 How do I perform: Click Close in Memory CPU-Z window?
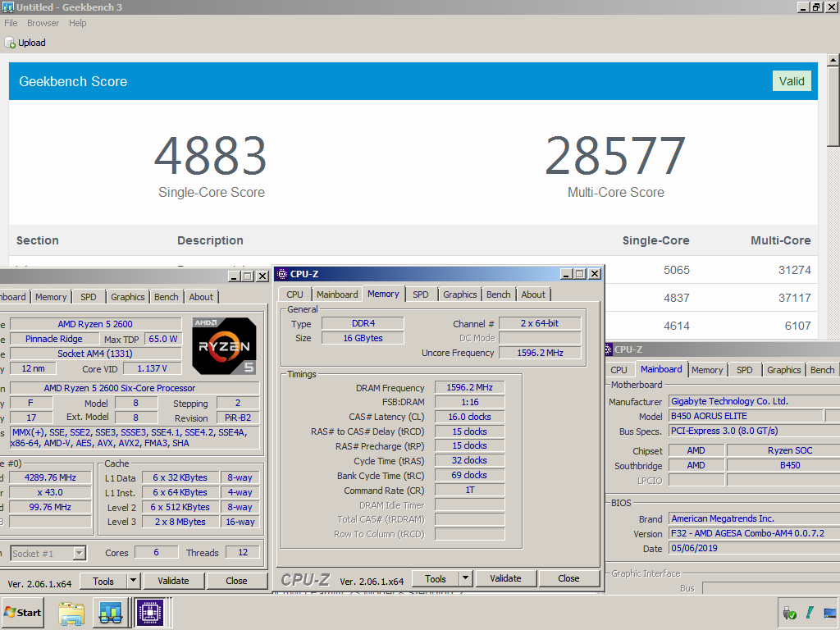point(568,578)
